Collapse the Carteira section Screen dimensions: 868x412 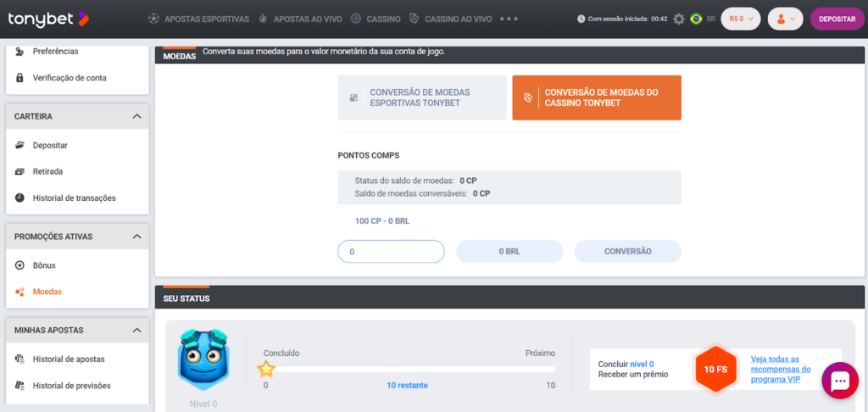pyautogui.click(x=136, y=116)
